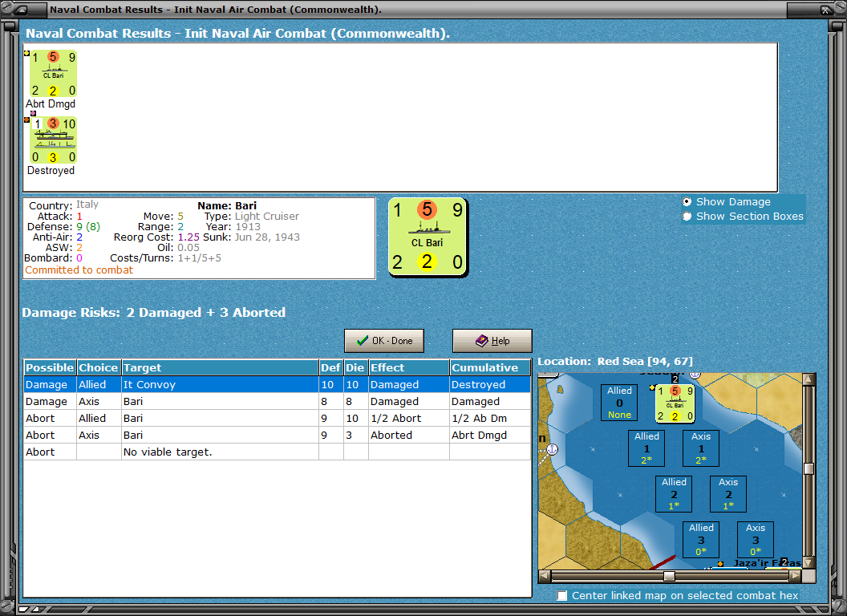Select the Damage Axis Bari row

(277, 402)
